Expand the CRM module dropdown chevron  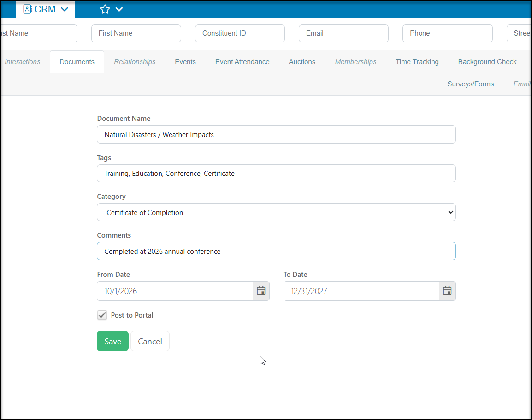coord(65,9)
